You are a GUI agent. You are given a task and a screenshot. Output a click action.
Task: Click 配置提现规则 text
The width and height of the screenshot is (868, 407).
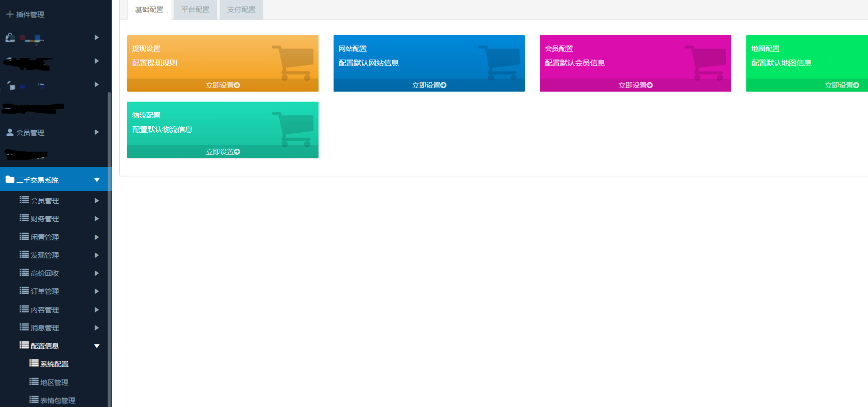click(x=155, y=63)
